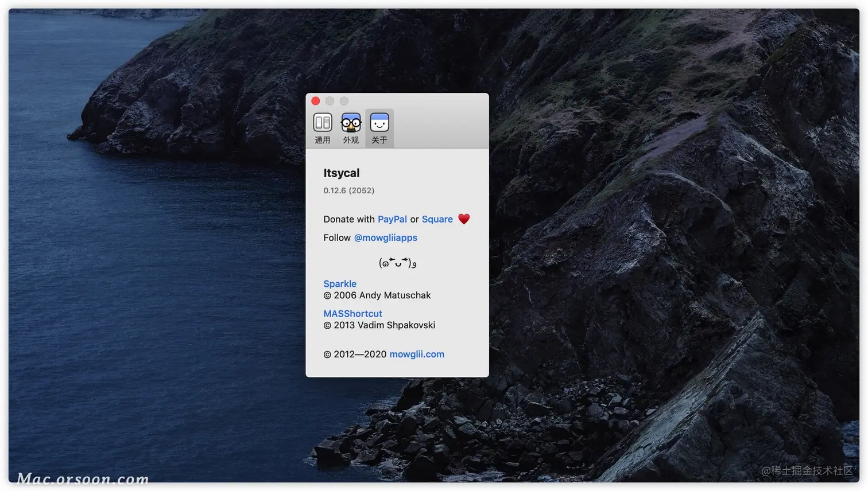Follow the @mowgliiapps link
The image size is (868, 491).
tap(386, 237)
